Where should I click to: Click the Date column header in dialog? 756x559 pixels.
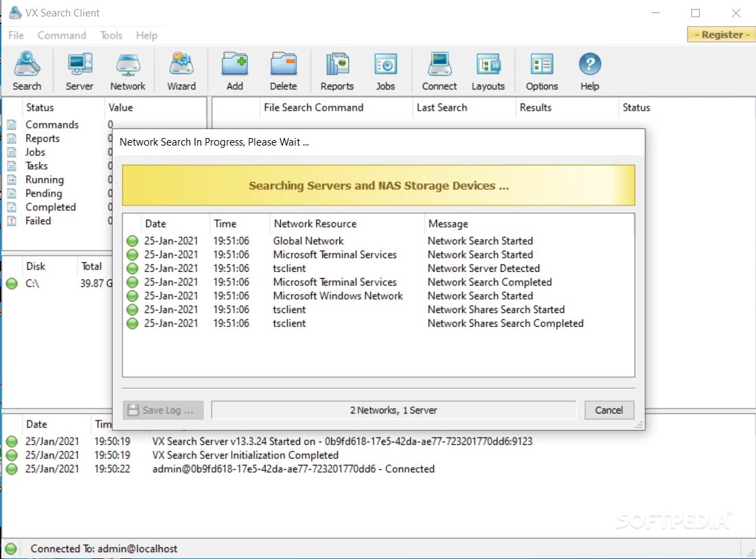point(156,224)
